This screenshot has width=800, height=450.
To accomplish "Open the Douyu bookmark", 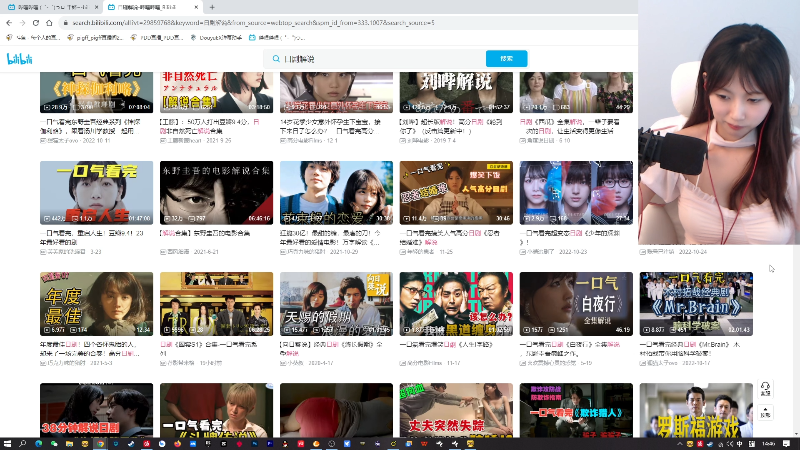I will click(216, 37).
